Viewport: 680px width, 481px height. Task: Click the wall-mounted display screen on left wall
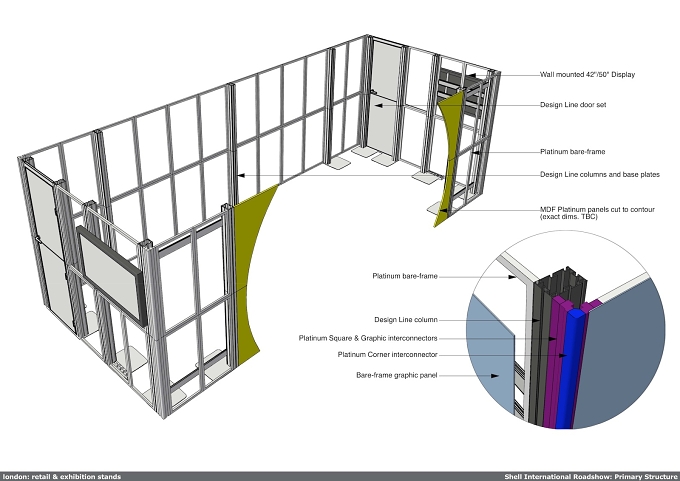(x=112, y=275)
